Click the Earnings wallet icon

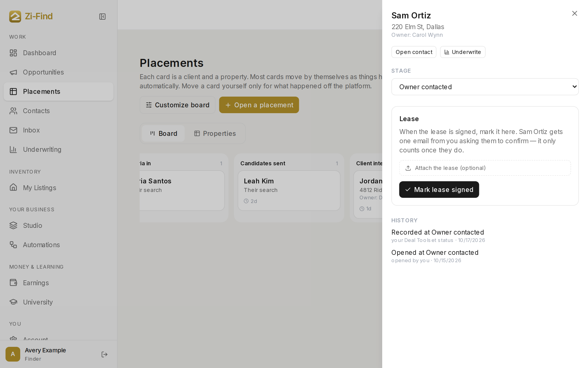(13, 282)
